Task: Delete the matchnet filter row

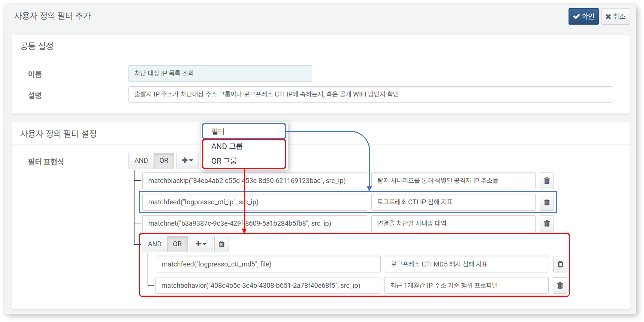Action: (x=547, y=223)
